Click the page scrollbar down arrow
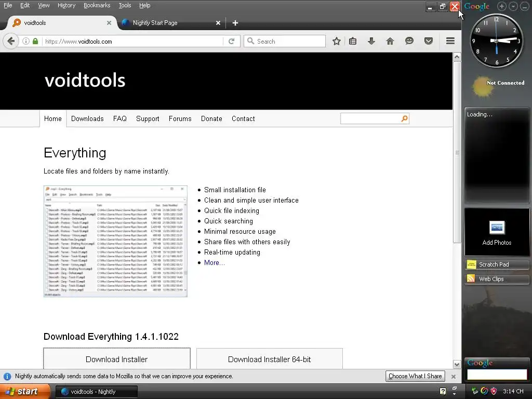The width and height of the screenshot is (532, 399). click(x=457, y=364)
